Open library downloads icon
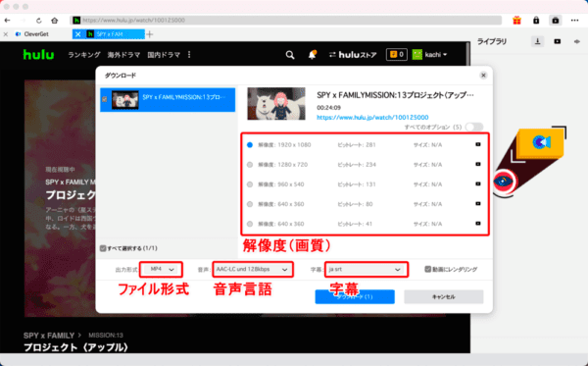 click(537, 41)
